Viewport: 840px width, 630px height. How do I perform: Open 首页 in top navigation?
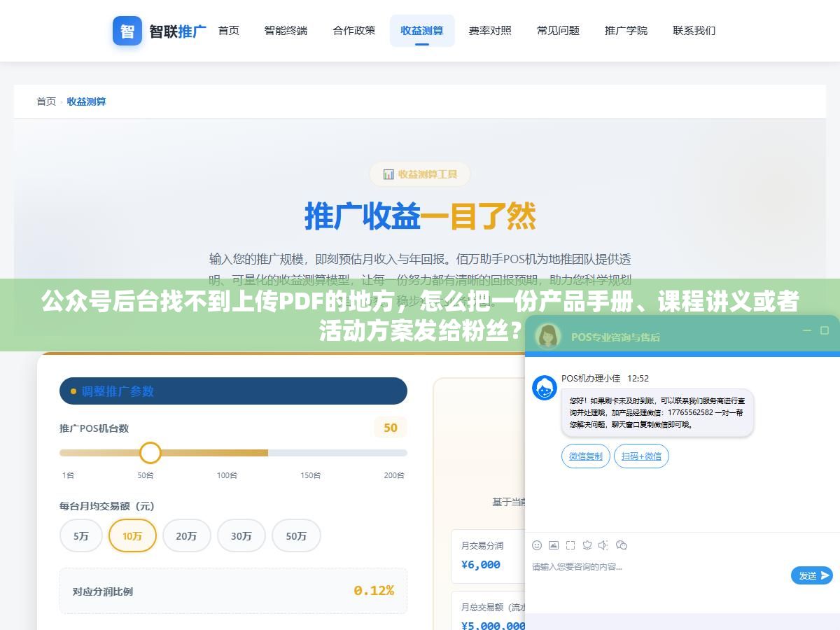pyautogui.click(x=229, y=31)
